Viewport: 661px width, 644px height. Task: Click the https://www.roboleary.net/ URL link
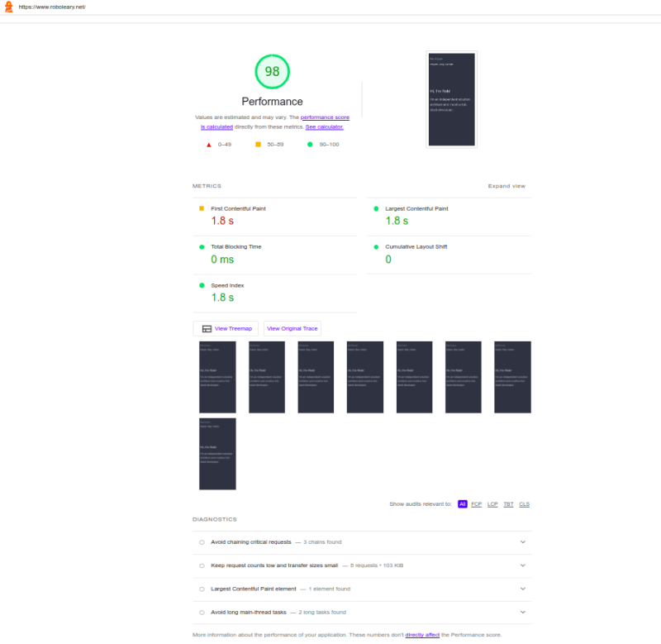(x=52, y=7)
